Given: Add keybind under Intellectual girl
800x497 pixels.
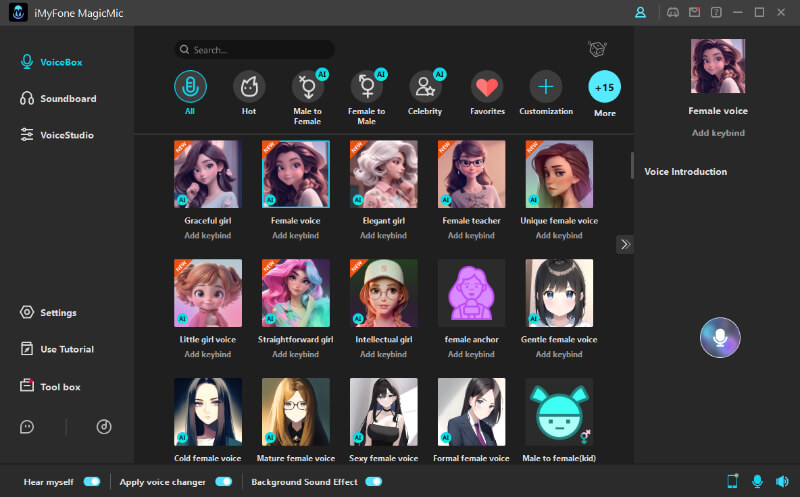Looking at the screenshot, I should tap(383, 354).
